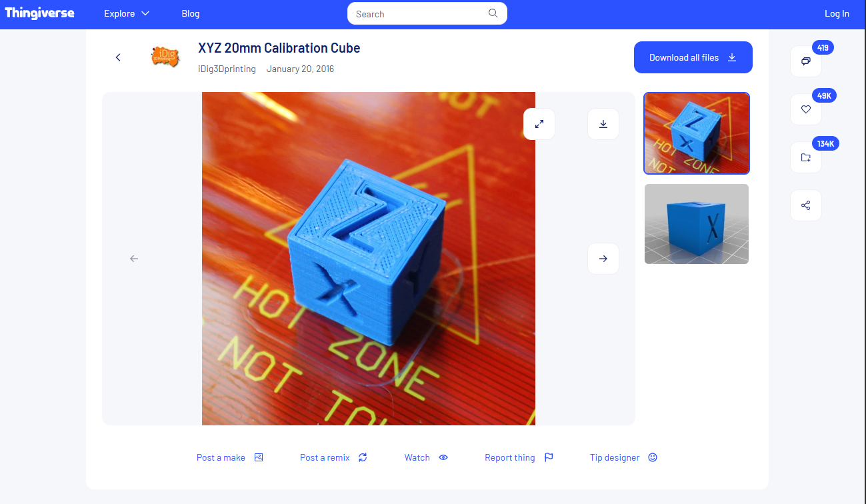The height and width of the screenshot is (504, 866).
Task: Expand image to fullscreen view
Action: point(539,124)
